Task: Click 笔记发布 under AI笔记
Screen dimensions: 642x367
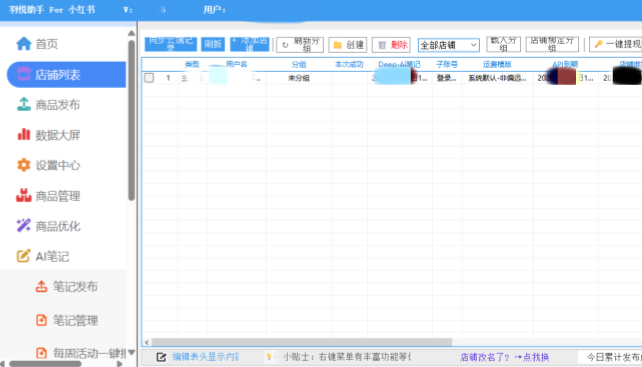Action: click(x=66, y=287)
